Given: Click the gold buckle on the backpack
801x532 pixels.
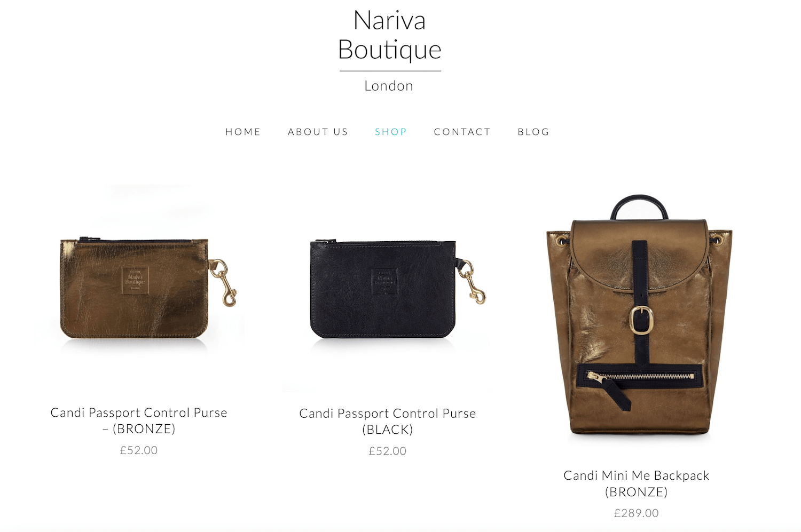Looking at the screenshot, I should (642, 319).
